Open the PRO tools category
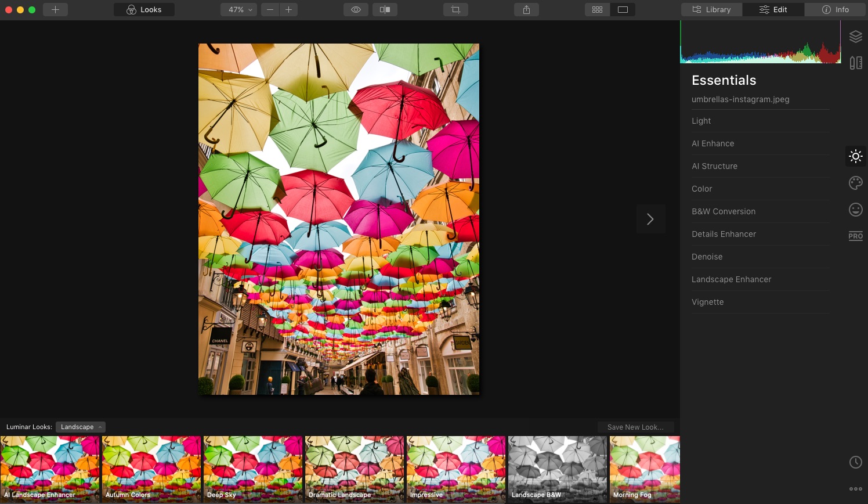868x504 pixels. coord(856,236)
